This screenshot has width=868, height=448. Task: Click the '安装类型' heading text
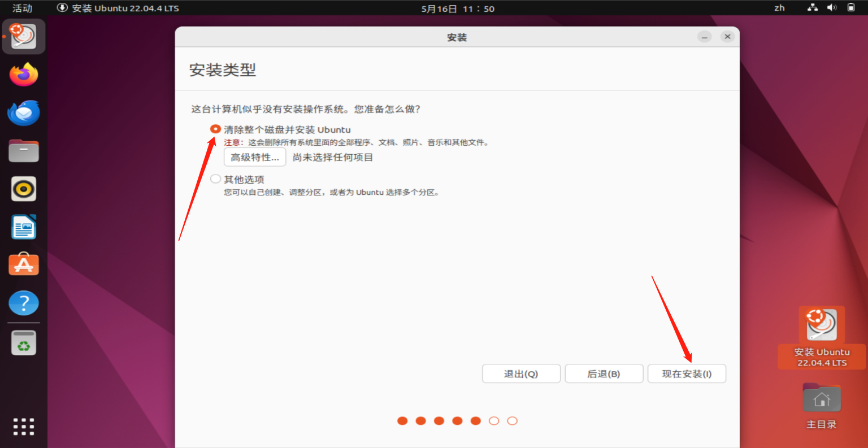click(223, 70)
